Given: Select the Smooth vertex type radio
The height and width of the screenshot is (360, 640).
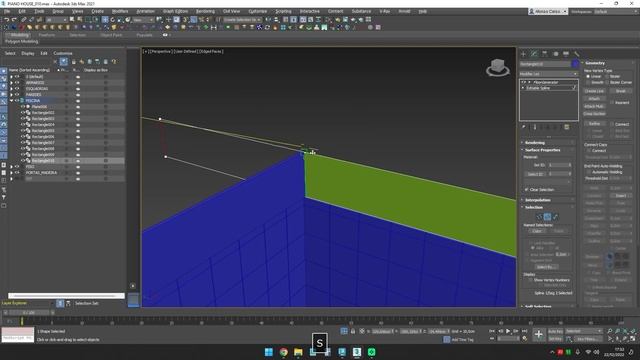Looking at the screenshot, I should 588,82.
